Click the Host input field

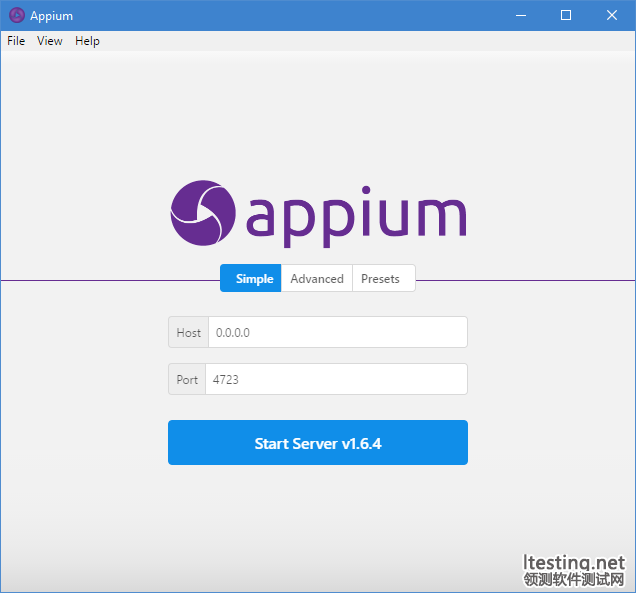(337, 332)
